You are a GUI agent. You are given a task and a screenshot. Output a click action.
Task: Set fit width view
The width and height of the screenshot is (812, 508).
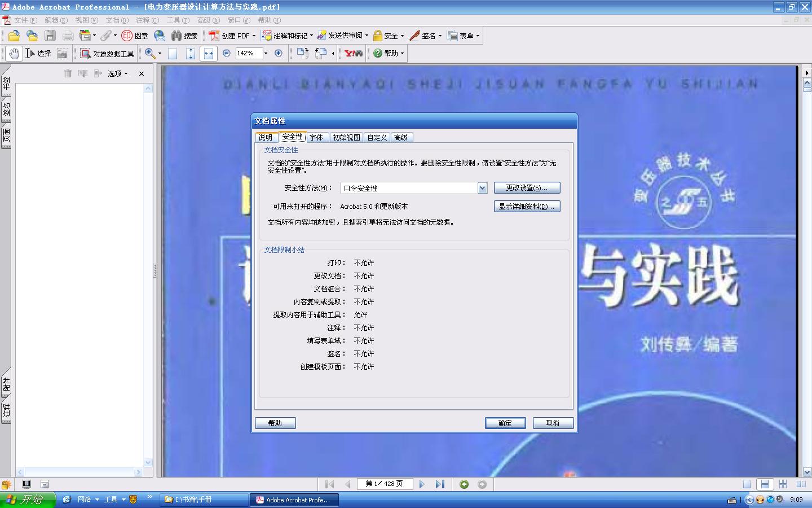tap(209, 54)
